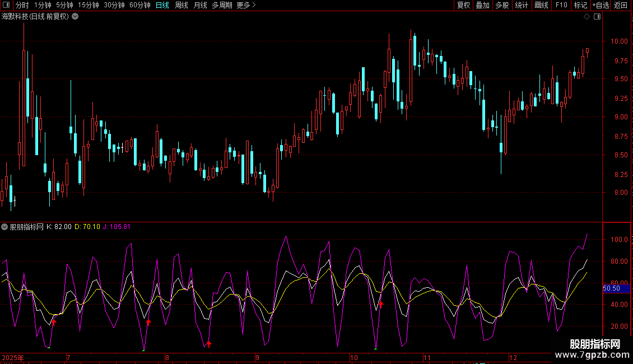Click the 50.50 value marker on indicator axis
The height and width of the screenshot is (364, 633).
pyautogui.click(x=611, y=288)
